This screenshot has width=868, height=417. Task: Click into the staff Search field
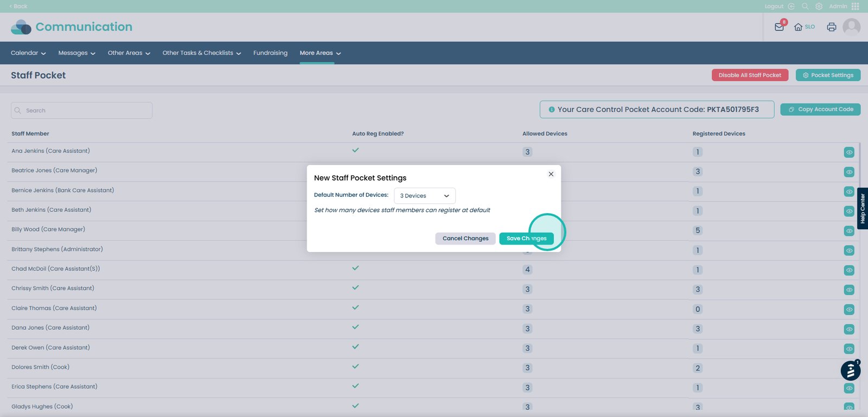(81, 111)
